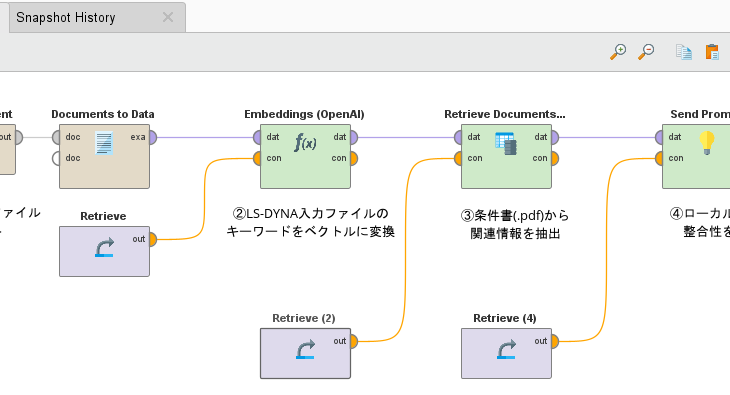Click the con input port of Send Prompt
The width and height of the screenshot is (730, 395).
click(659, 158)
